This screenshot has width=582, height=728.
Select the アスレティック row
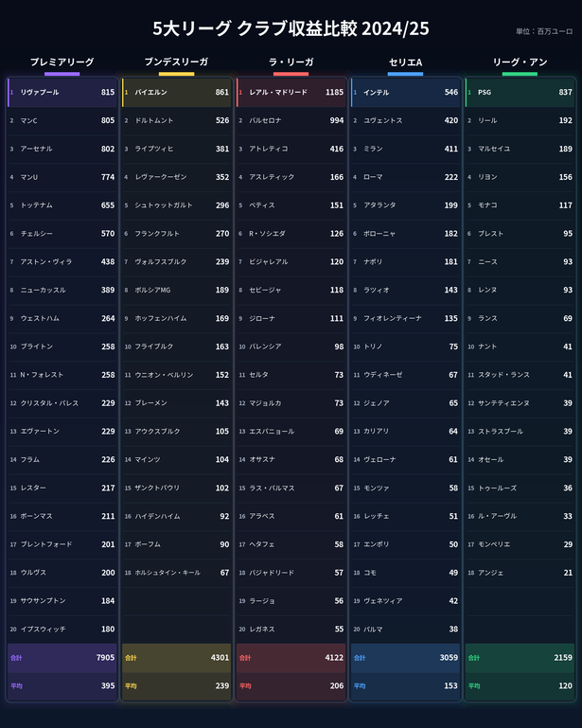(x=291, y=177)
